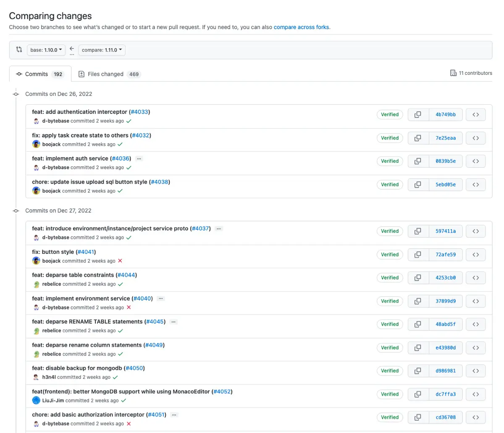The width and height of the screenshot is (504, 433).
Task: Open the compare: 1.11.0 branch dropdown
Action: (101, 50)
